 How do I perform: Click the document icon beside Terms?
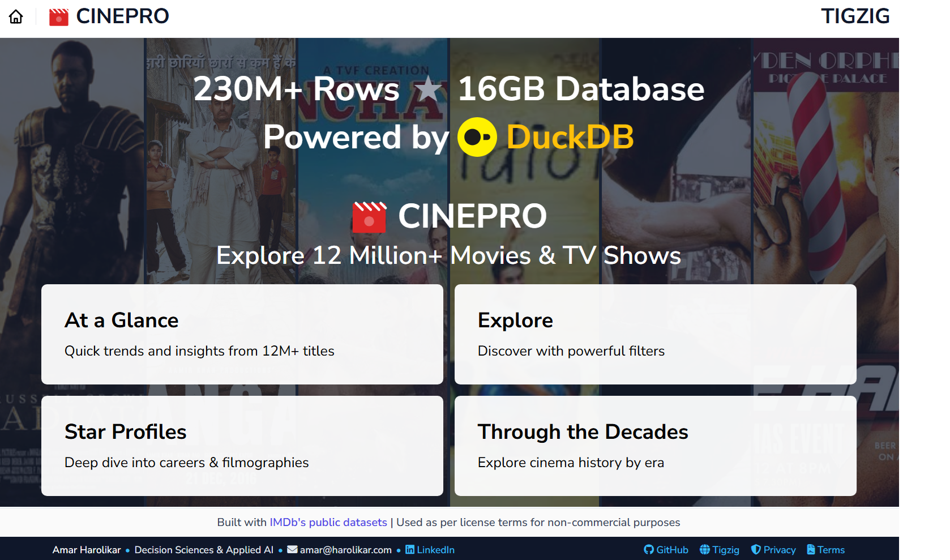point(810,549)
